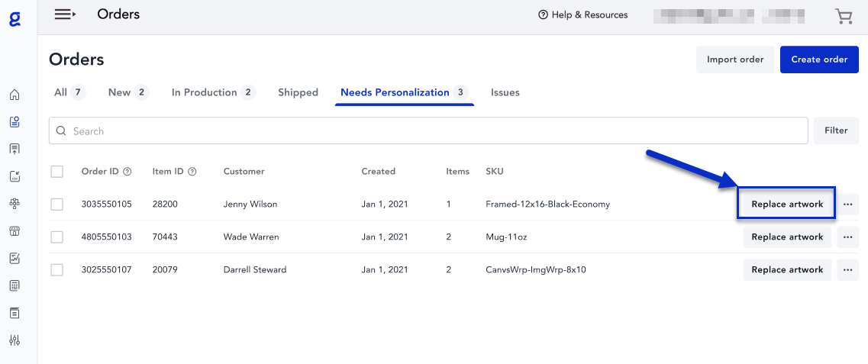868x364 pixels.
Task: Click the Create order button
Action: [819, 60]
